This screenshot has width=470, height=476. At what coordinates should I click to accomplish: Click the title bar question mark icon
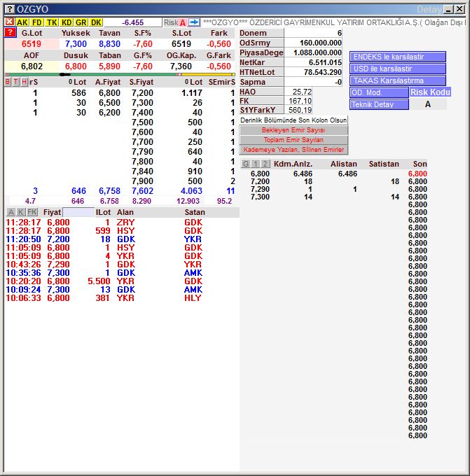(10, 9)
